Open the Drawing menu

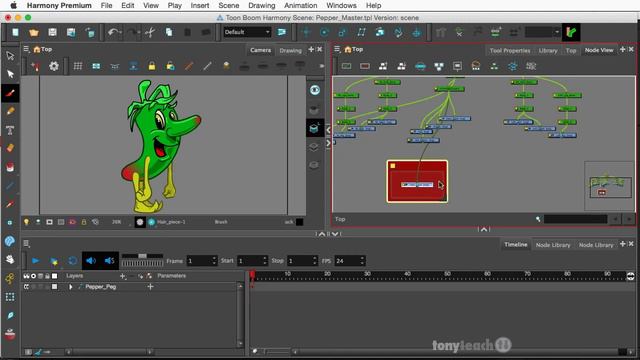(262, 6)
